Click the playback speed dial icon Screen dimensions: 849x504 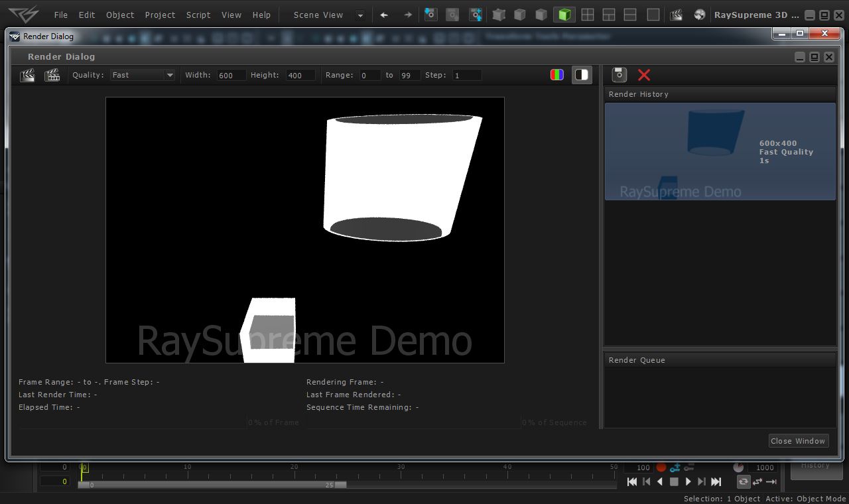(738, 468)
